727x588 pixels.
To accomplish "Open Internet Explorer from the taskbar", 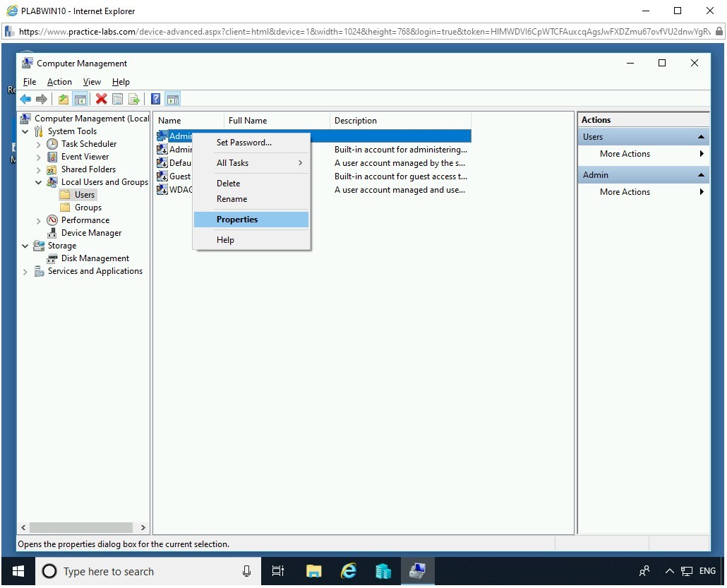I will [x=349, y=571].
